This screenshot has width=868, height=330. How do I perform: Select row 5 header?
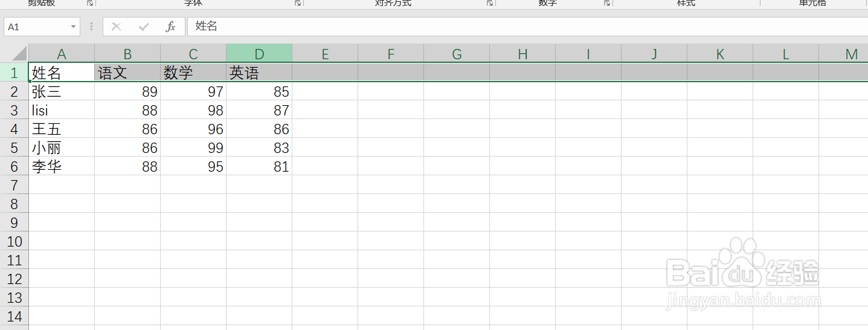pos(14,147)
